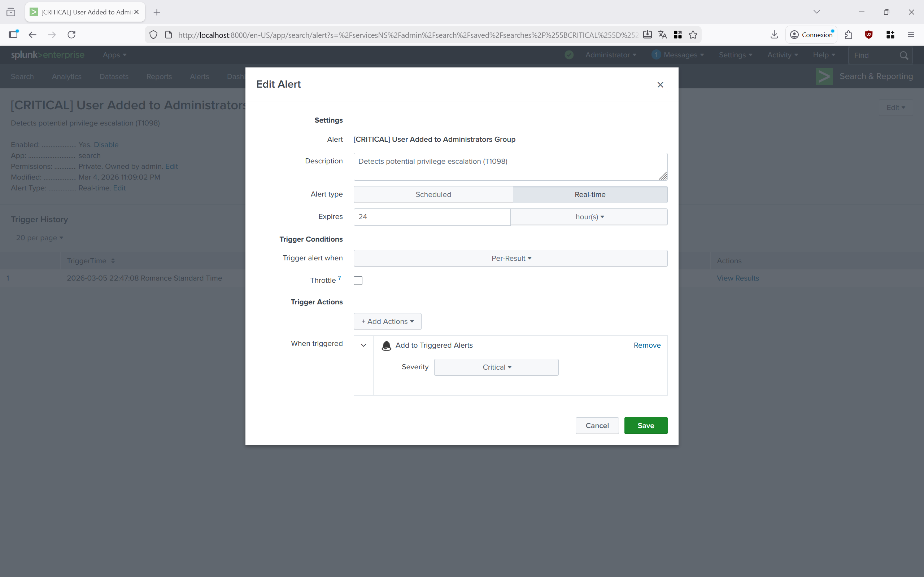Expand the Add Actions menu
Viewport: 924px width, 577px height.
pyautogui.click(x=387, y=321)
